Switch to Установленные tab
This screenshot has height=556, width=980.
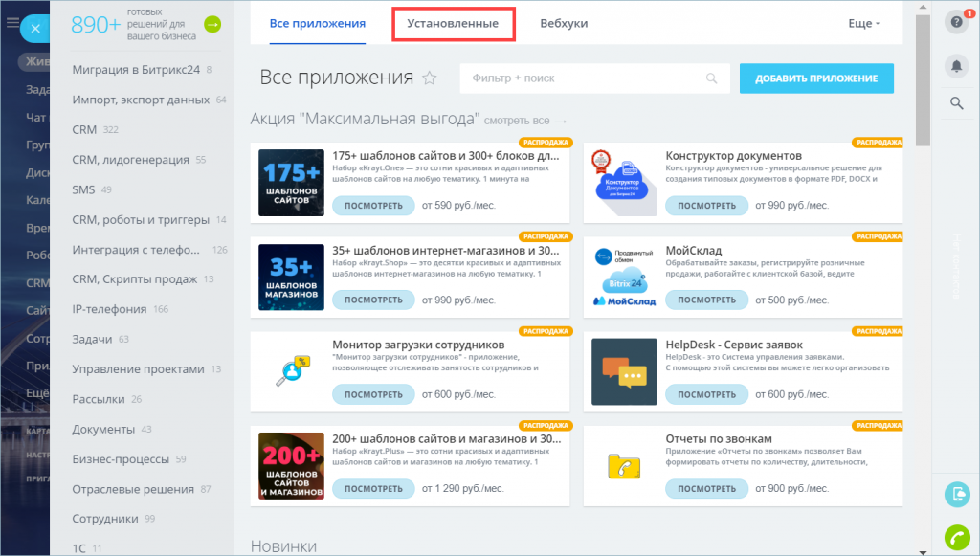[x=453, y=23]
